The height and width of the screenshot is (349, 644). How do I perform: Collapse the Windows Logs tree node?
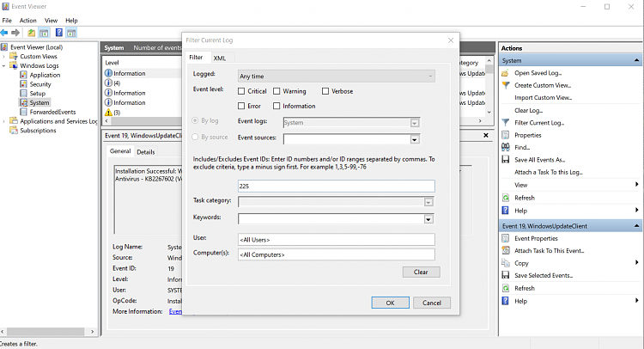4,66
